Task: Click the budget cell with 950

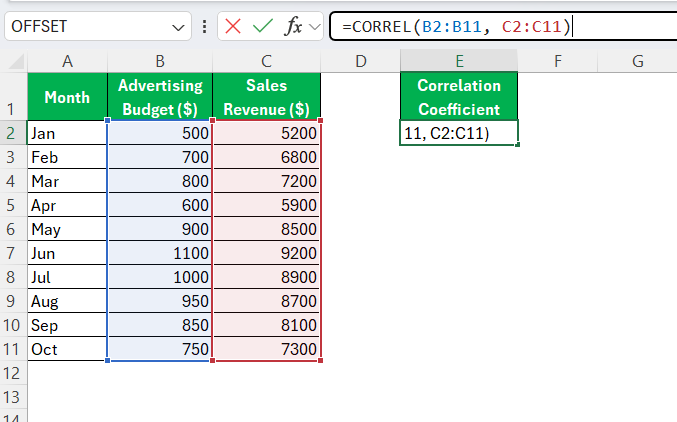Action: [x=160, y=301]
